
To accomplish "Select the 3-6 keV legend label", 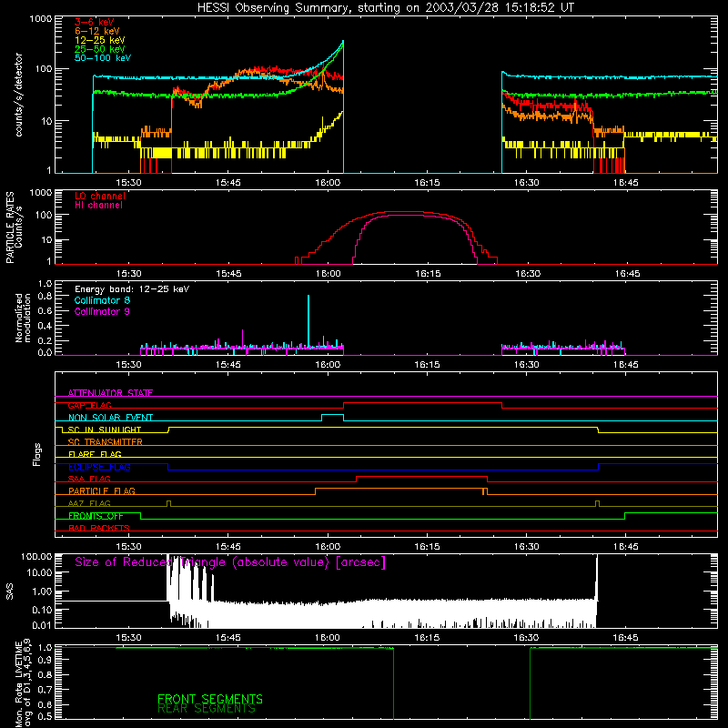I will (x=94, y=22).
